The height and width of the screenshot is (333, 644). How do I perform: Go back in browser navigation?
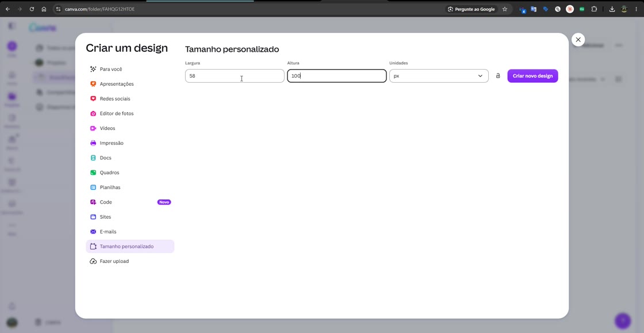7,9
